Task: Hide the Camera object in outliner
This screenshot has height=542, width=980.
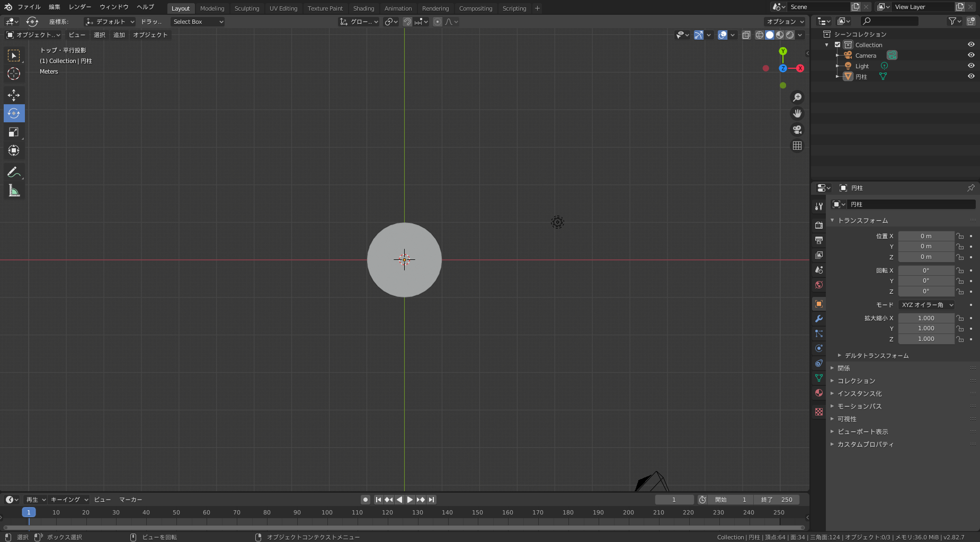Action: 971,55
